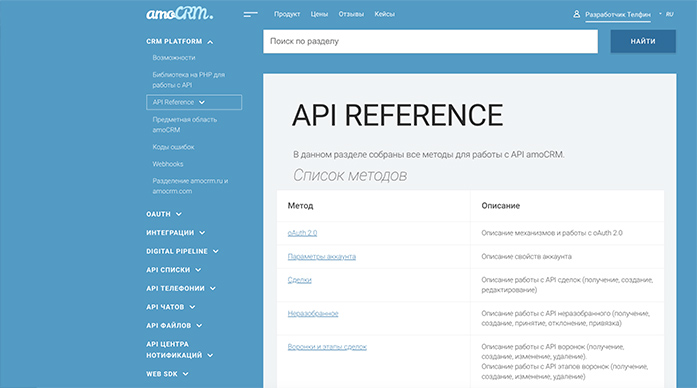Image resolution: width=697 pixels, height=388 pixels.
Task: Expand the WEB SDK section
Action: 167,374
